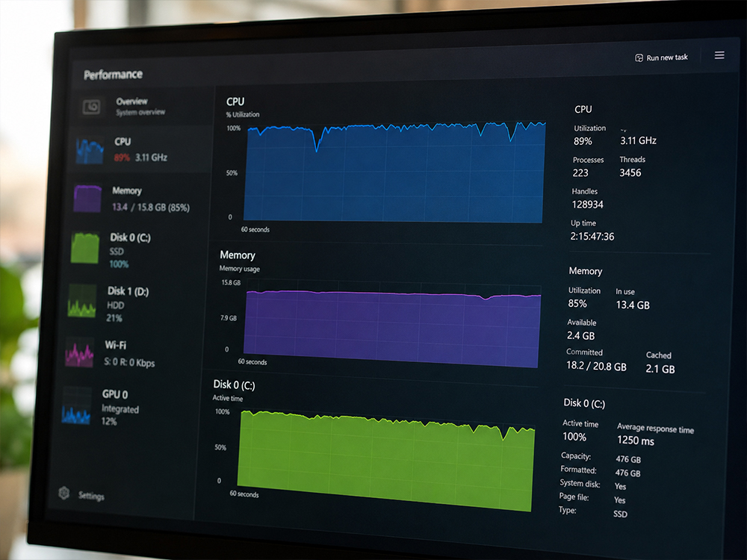
Task: Select the GPU 0 mini graph
Action: [x=76, y=405]
